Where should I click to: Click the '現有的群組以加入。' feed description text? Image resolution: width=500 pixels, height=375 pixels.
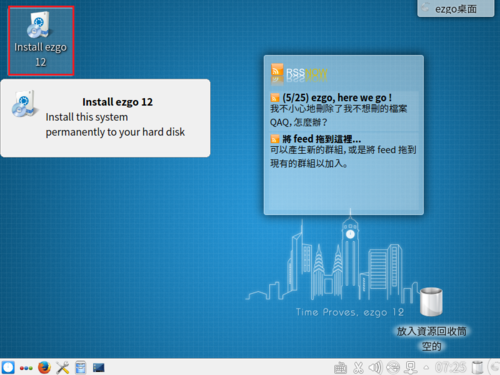coord(309,163)
